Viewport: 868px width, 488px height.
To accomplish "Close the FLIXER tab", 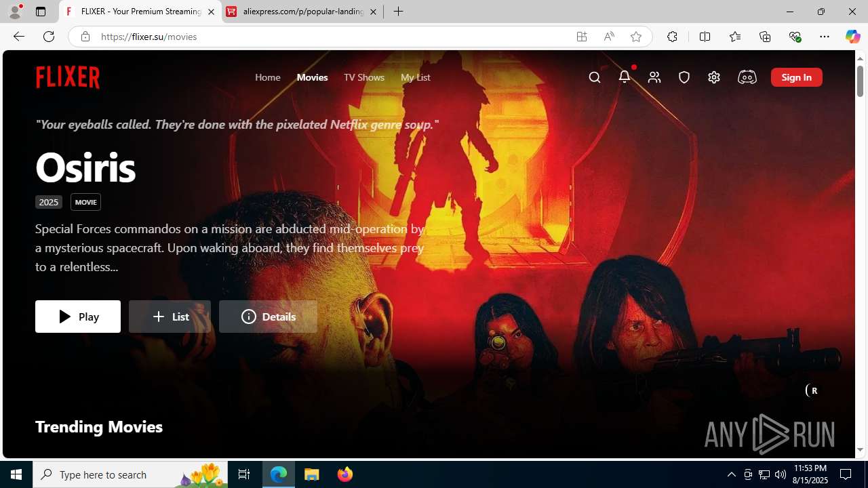I will tap(211, 12).
